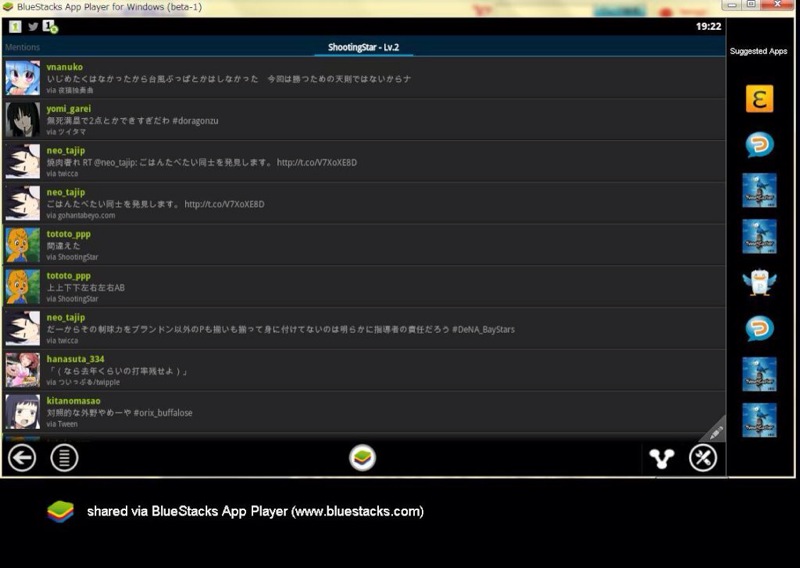Click 'via ついっぷる/twipple' source text
This screenshot has width=800, height=568.
(83, 382)
